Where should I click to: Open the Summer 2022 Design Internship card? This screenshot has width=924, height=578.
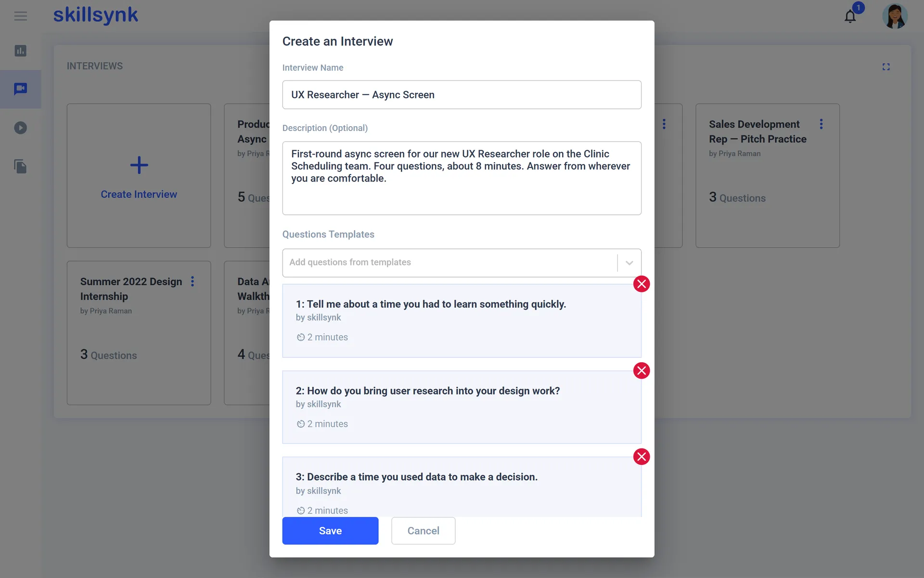coord(139,333)
